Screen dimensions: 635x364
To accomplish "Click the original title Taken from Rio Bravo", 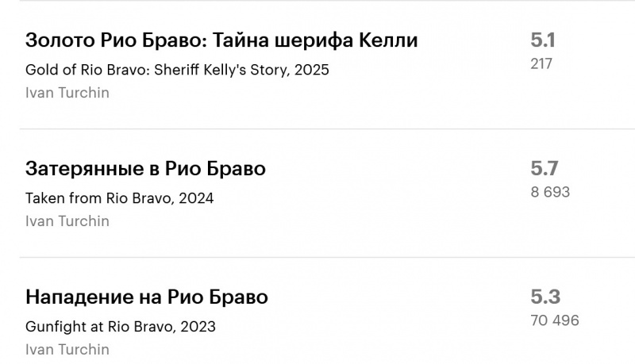I will point(99,198).
